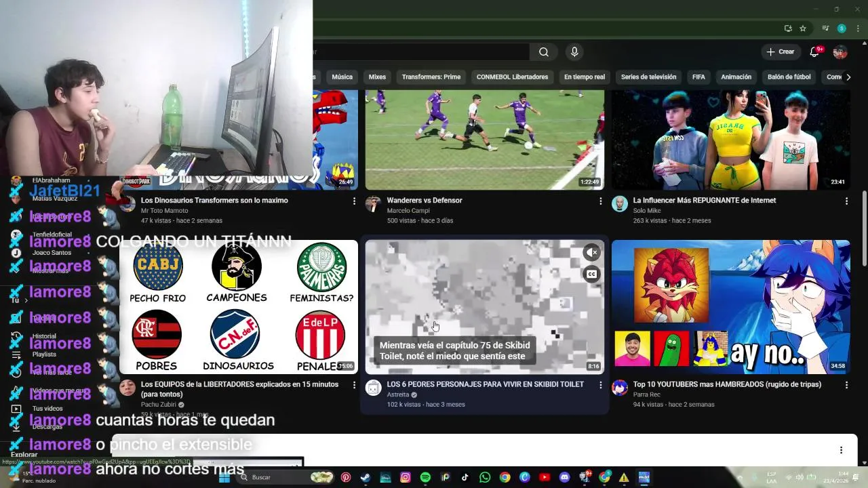Open options for Influencer Más REPUGNANTE video
This screenshot has height=488, width=868.
point(846,201)
